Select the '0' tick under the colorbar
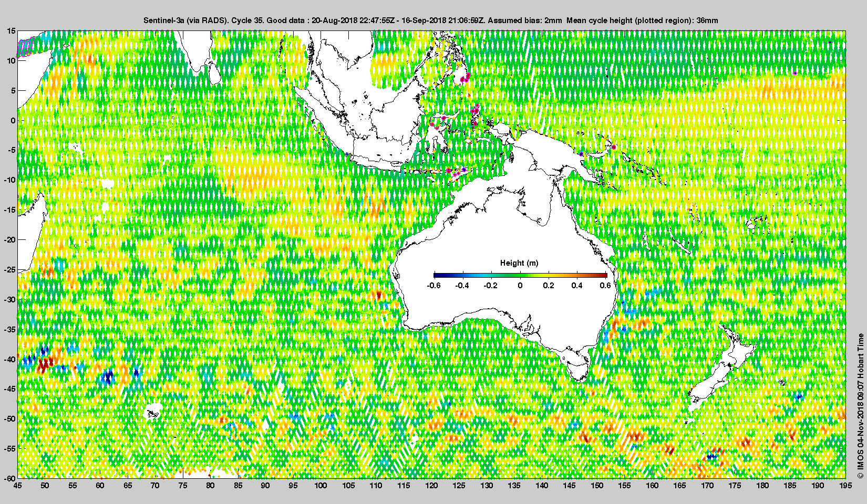867x504 pixels. (x=520, y=286)
